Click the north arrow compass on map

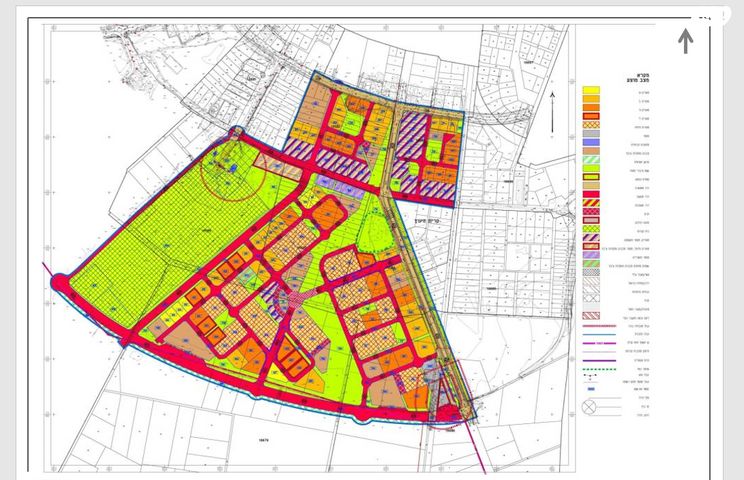coord(553,100)
